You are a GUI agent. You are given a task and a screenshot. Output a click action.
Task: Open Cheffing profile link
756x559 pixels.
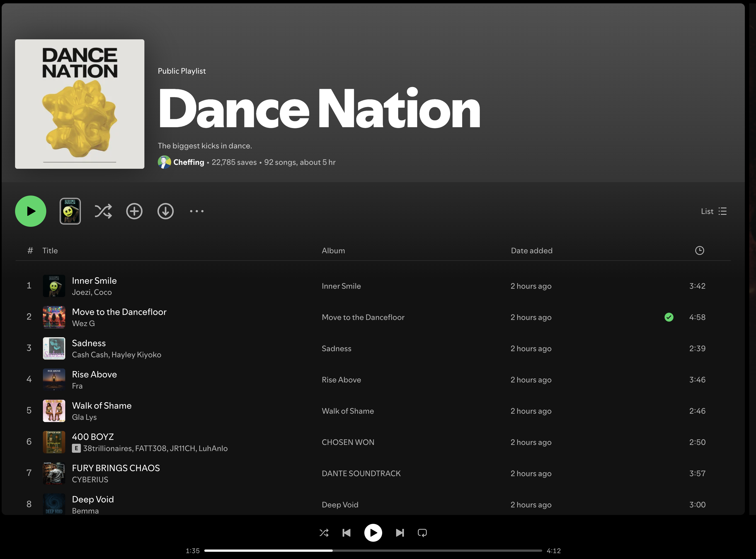189,162
